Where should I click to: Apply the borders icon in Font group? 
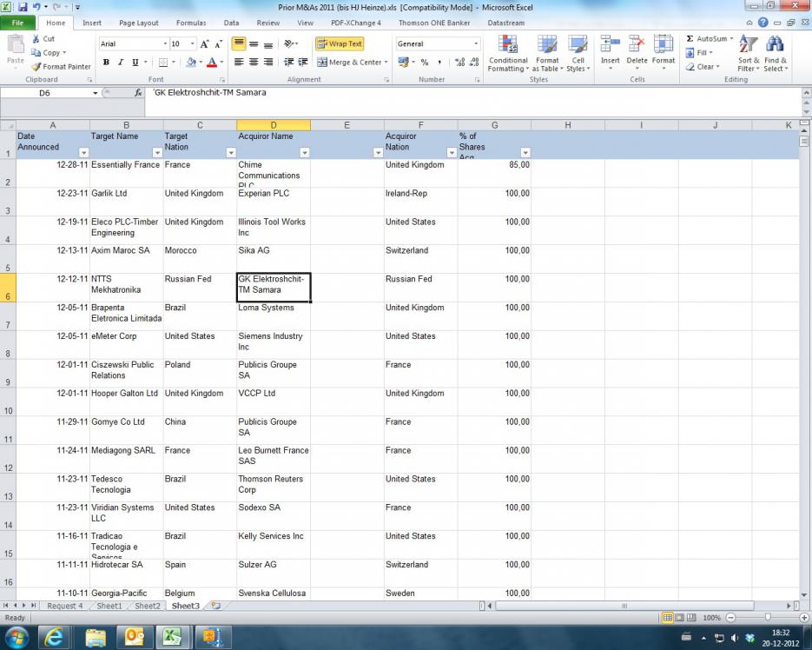[163, 63]
